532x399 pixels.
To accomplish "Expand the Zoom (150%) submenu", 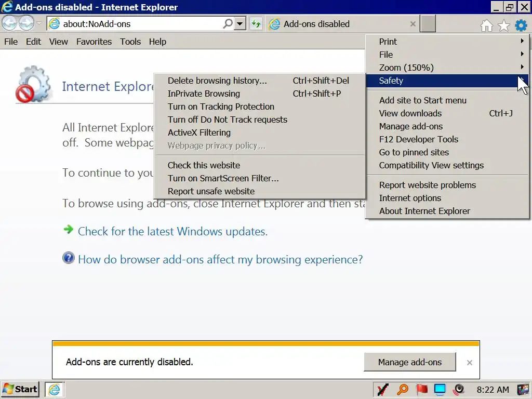I will pos(447,67).
